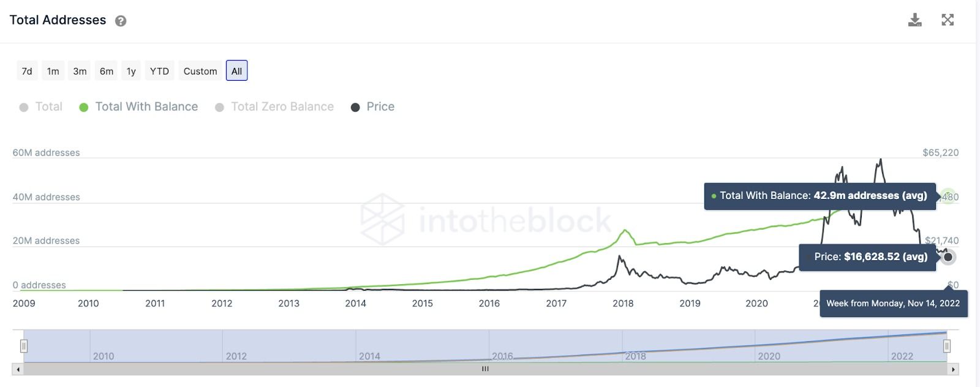Switch to the 3m range
This screenshot has height=387, width=980.
[x=80, y=71]
